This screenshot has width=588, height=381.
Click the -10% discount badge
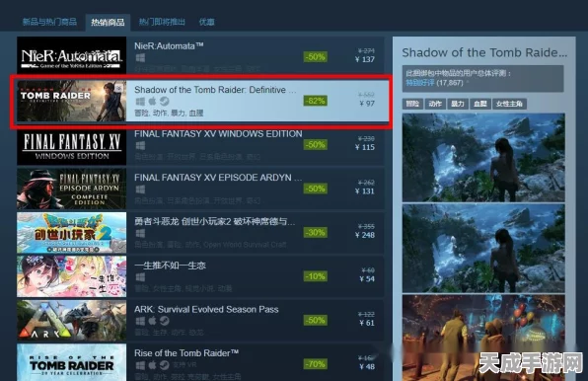(315, 276)
